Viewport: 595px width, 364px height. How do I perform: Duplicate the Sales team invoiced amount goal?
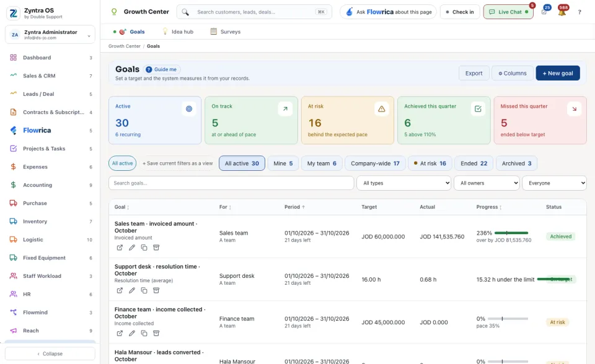(144, 248)
